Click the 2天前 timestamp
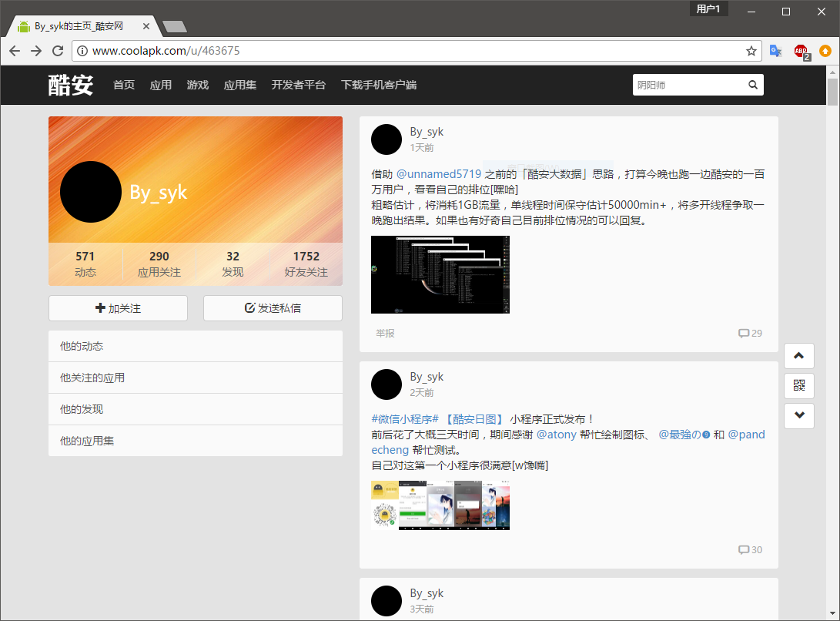This screenshot has height=621, width=840. [x=422, y=392]
